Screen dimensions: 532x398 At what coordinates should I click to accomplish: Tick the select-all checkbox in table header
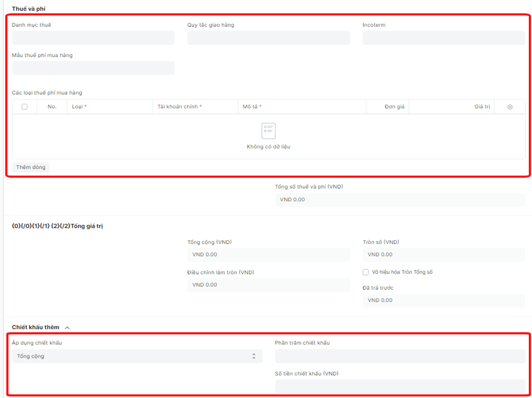(x=25, y=107)
